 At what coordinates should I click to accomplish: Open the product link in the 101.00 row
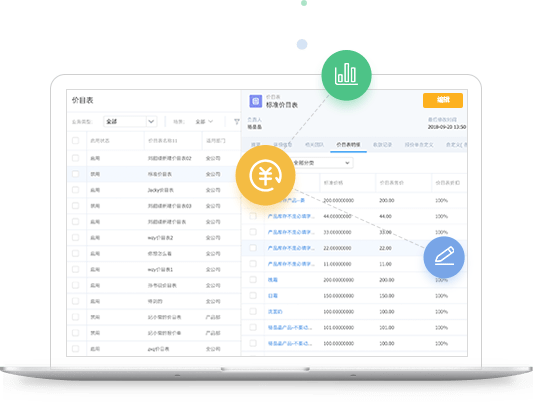click(x=290, y=328)
